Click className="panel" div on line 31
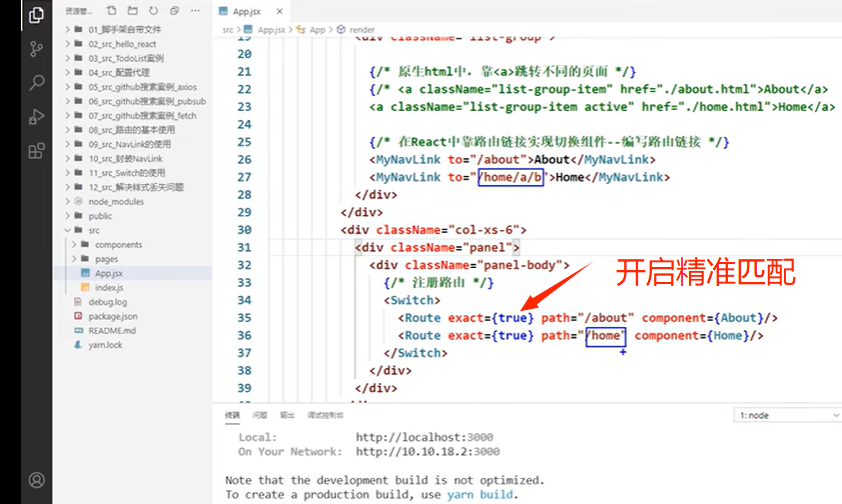The image size is (842, 504). pos(437,247)
